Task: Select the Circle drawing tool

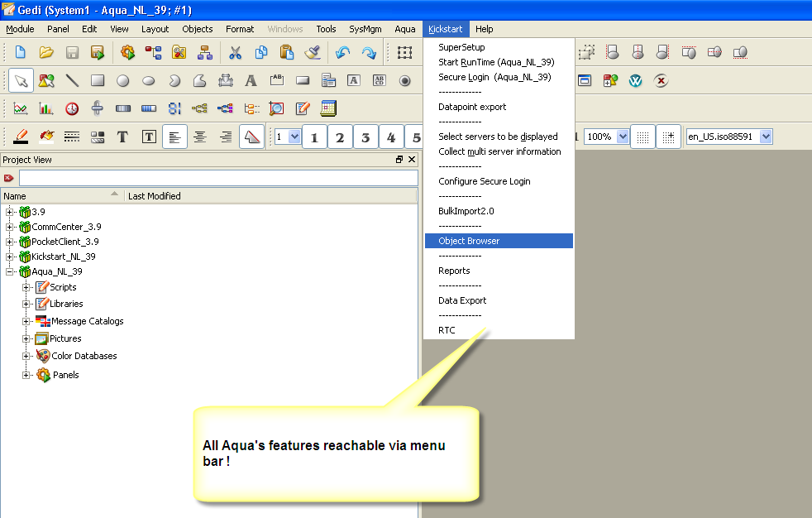Action: (122, 80)
